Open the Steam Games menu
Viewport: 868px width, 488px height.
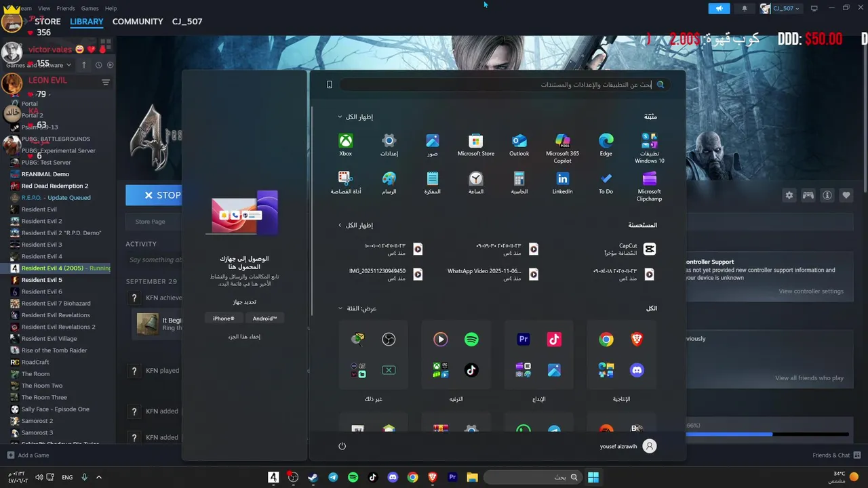click(x=90, y=8)
